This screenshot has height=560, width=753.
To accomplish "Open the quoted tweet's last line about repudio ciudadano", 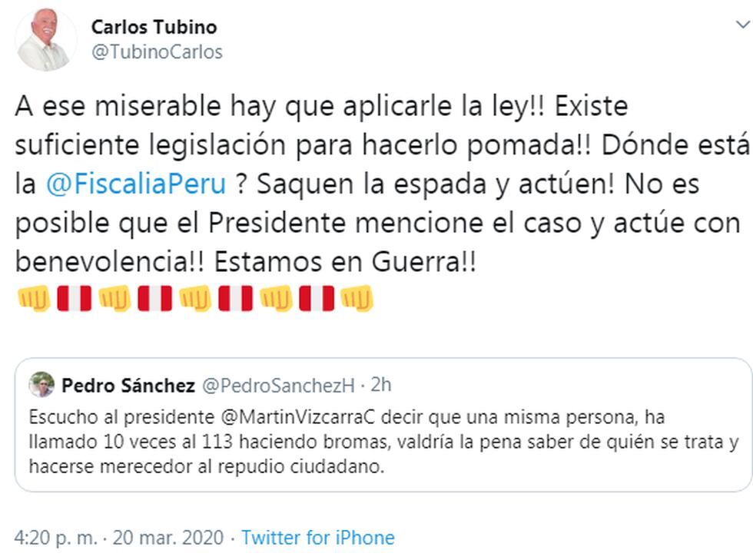I will [206, 467].
